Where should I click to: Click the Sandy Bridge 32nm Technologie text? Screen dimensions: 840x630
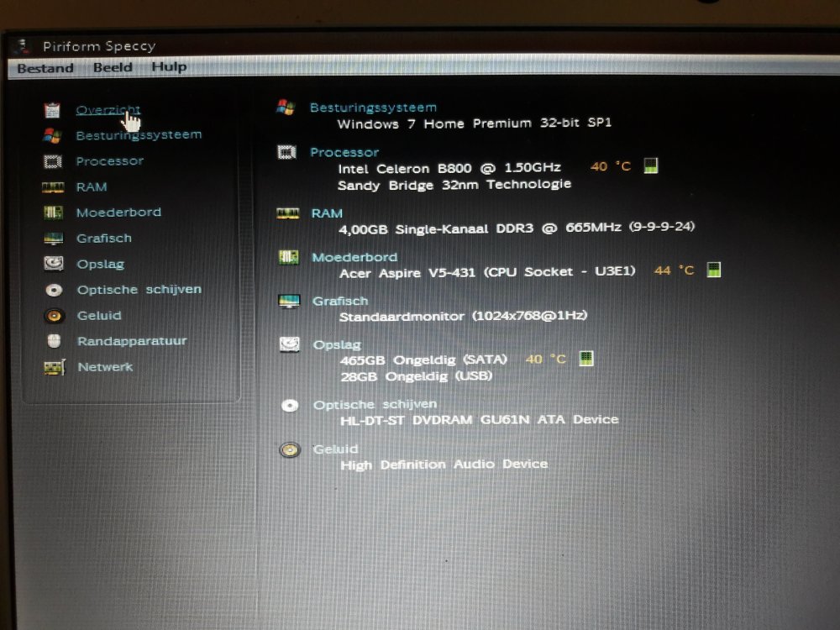[454, 185]
